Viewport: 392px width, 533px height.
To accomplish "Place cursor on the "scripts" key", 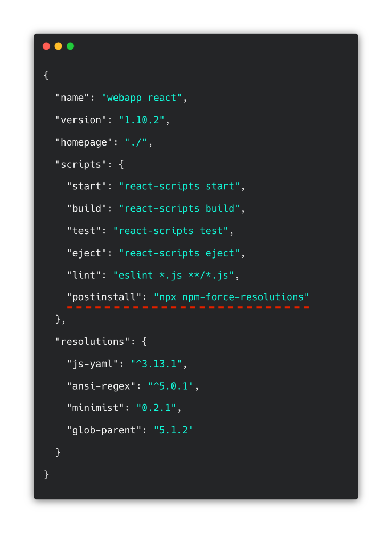I will click(81, 164).
